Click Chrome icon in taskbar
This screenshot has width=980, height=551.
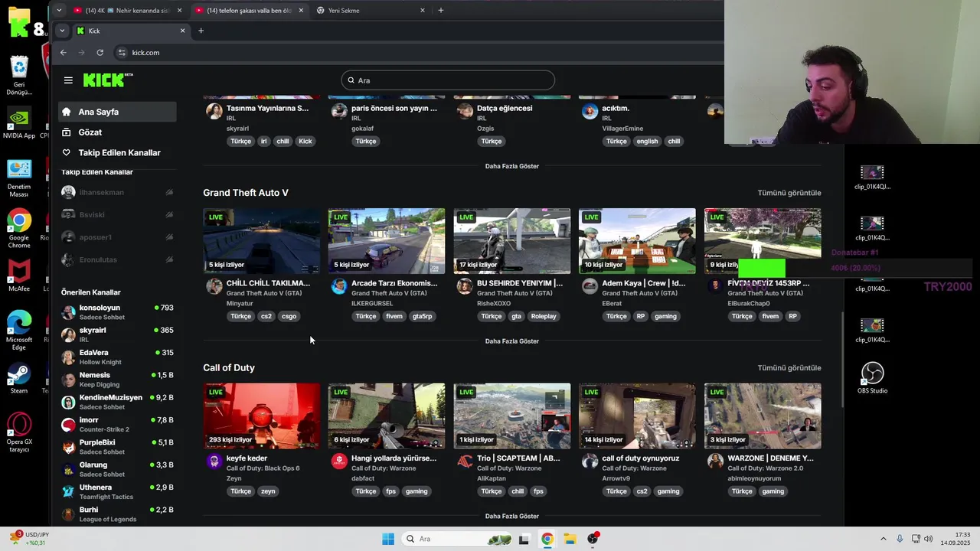(547, 539)
